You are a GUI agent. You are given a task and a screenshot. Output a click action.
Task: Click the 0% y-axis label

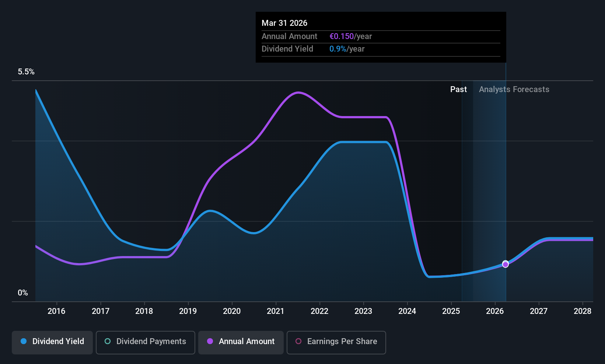click(23, 293)
